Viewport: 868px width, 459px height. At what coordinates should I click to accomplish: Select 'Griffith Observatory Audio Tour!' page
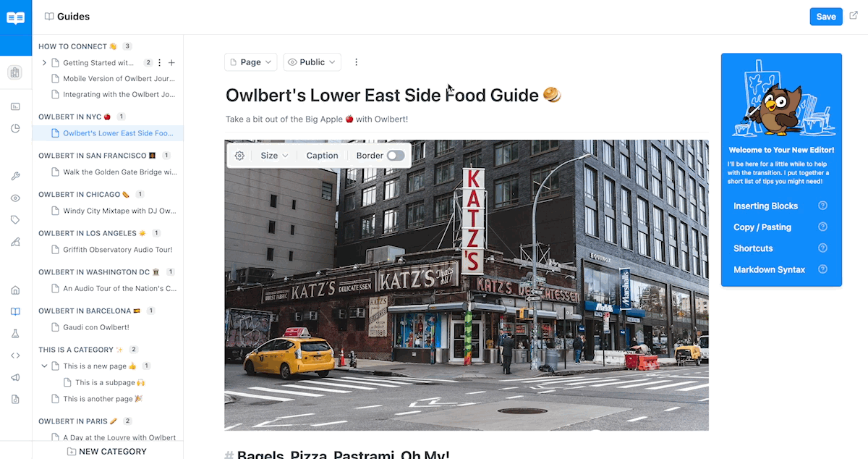(x=117, y=250)
